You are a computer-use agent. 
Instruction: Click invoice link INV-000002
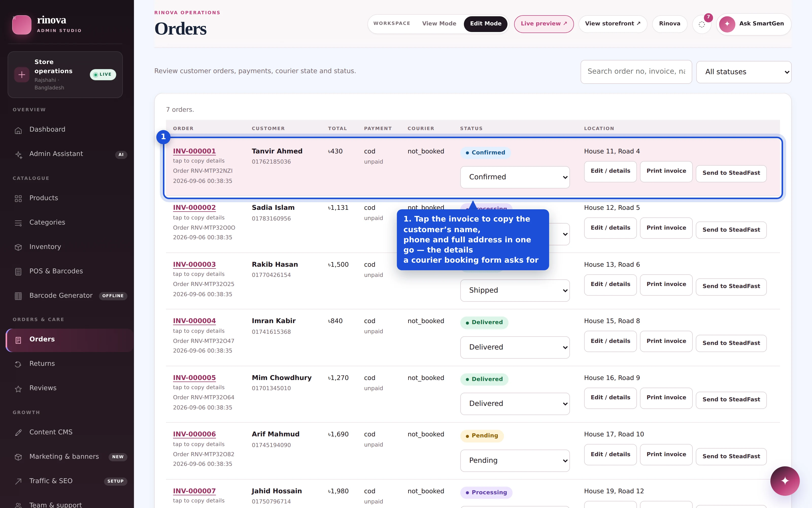pos(194,208)
